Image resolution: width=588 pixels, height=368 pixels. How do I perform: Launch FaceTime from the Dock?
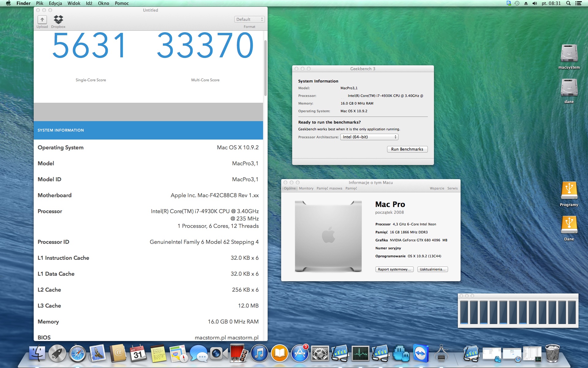pos(219,354)
